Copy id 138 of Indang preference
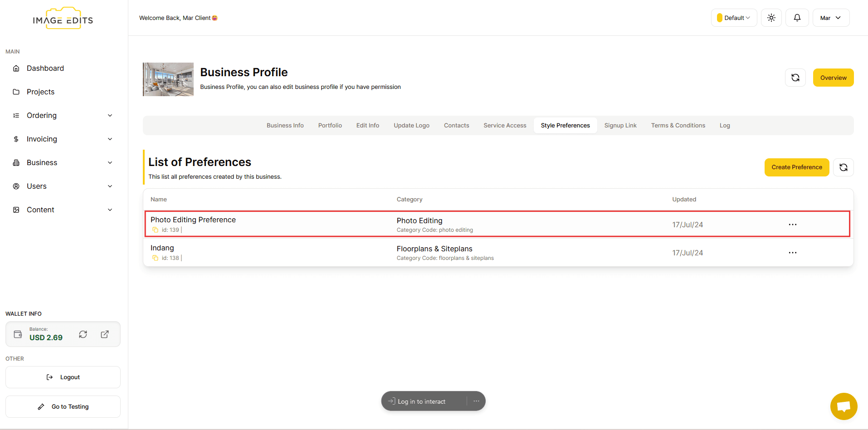 (155, 258)
